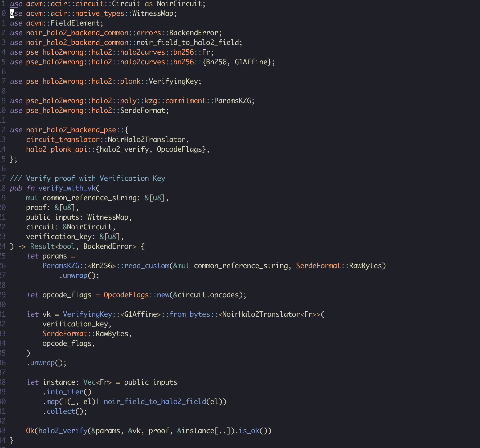
Task: Click 'VerifyingKey' in plonk import line
Action: tap(173, 81)
